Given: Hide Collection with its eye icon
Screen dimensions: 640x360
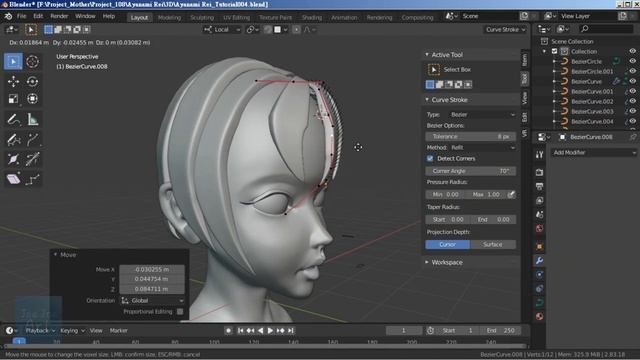Looking at the screenshot, I should click(x=632, y=51).
